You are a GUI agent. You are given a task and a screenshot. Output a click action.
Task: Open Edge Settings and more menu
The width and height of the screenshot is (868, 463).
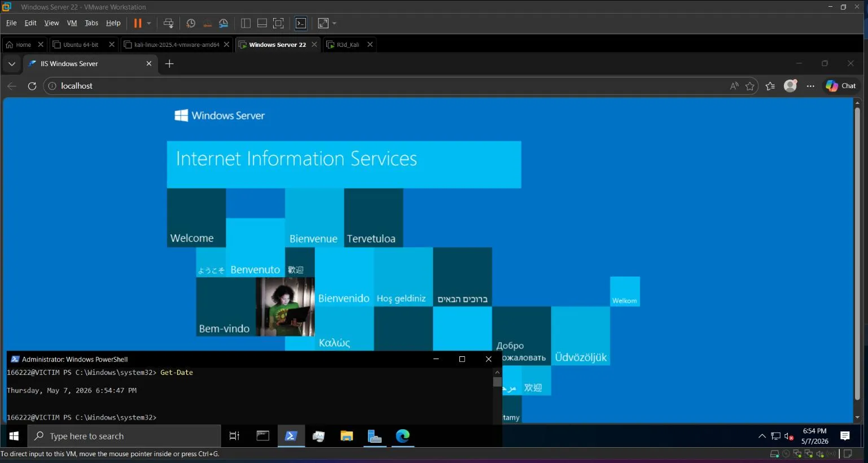tap(811, 86)
